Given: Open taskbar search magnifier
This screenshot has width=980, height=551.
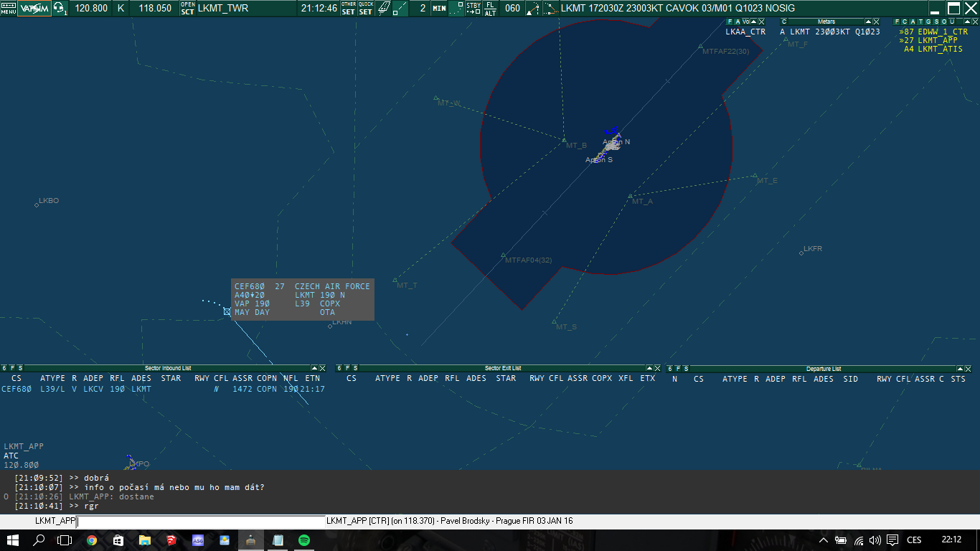Looking at the screenshot, I should pos(39,540).
